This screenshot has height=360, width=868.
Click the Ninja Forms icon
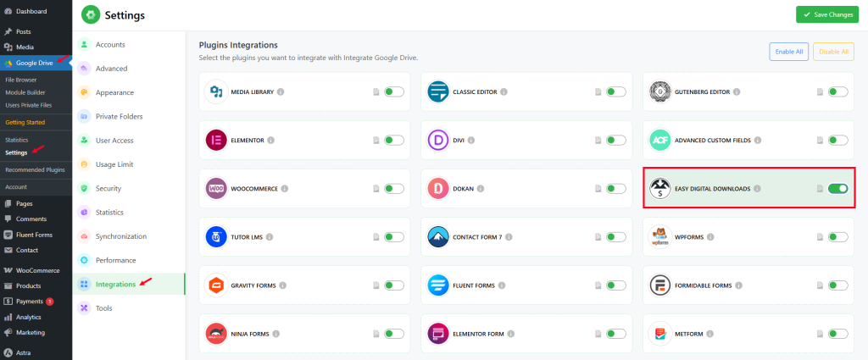(x=216, y=334)
